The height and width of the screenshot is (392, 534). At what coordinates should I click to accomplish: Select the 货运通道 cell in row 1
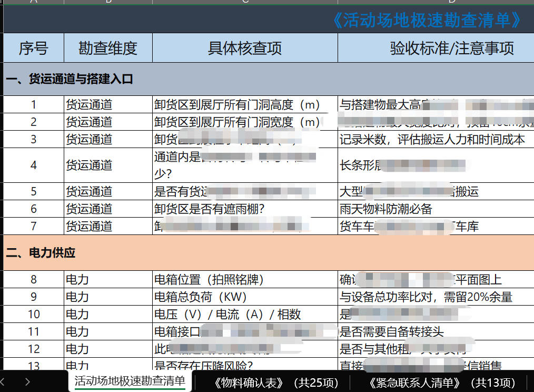[108, 104]
